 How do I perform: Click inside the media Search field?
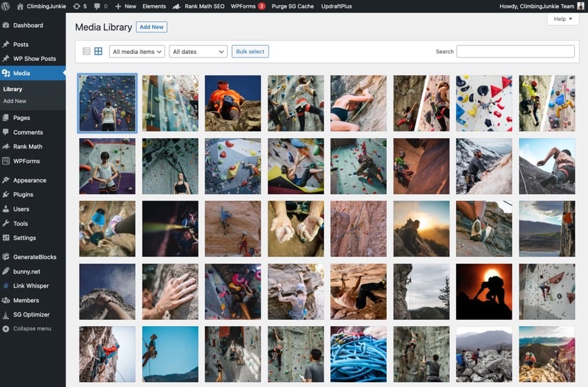515,52
